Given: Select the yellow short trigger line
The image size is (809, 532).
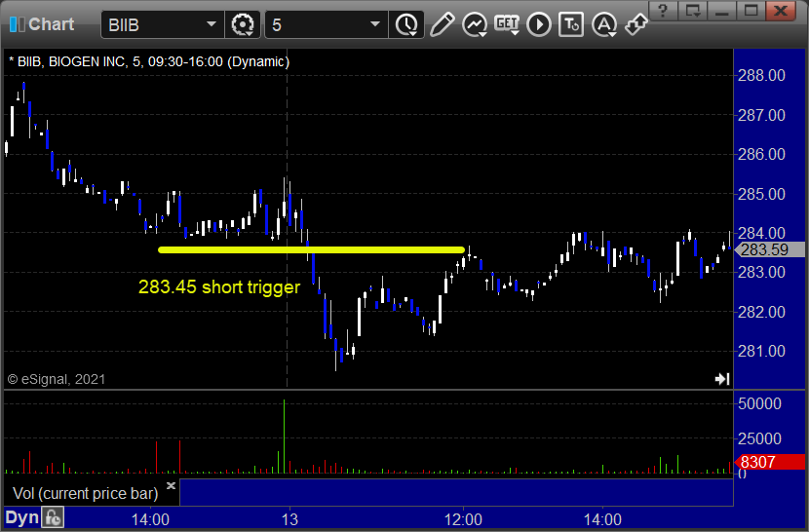Looking at the screenshot, I should (311, 249).
